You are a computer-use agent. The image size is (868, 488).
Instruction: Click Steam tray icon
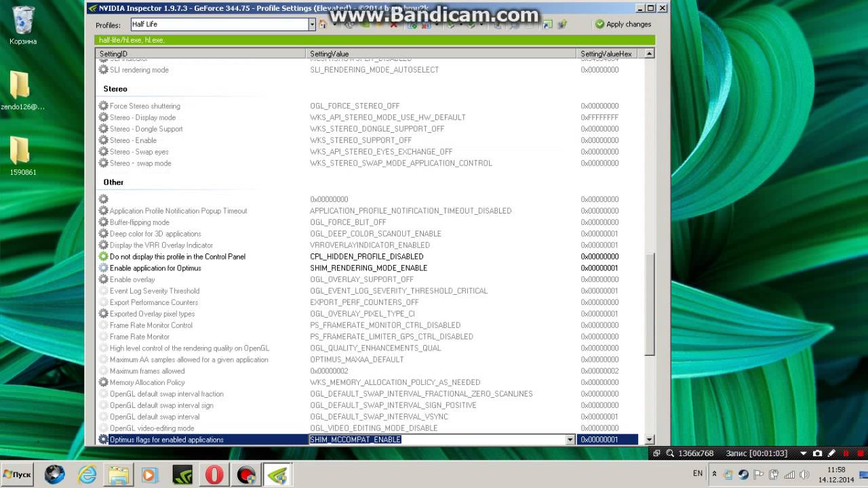click(x=743, y=474)
